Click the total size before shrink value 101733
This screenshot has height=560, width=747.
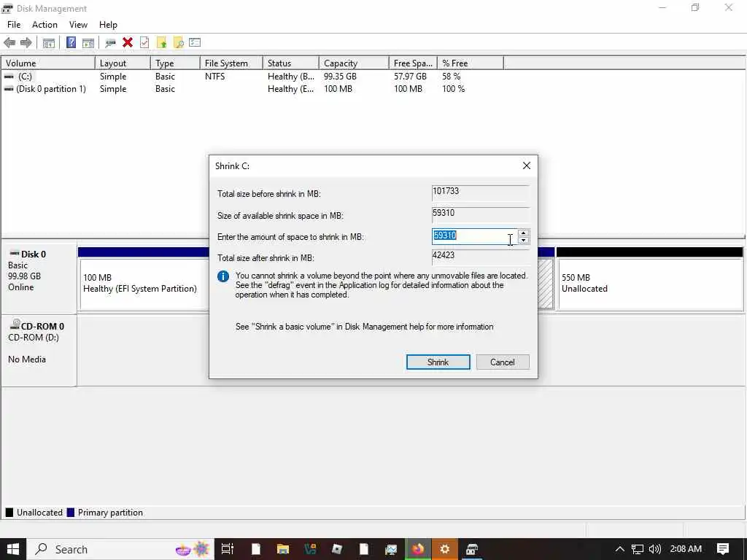pyautogui.click(x=480, y=192)
